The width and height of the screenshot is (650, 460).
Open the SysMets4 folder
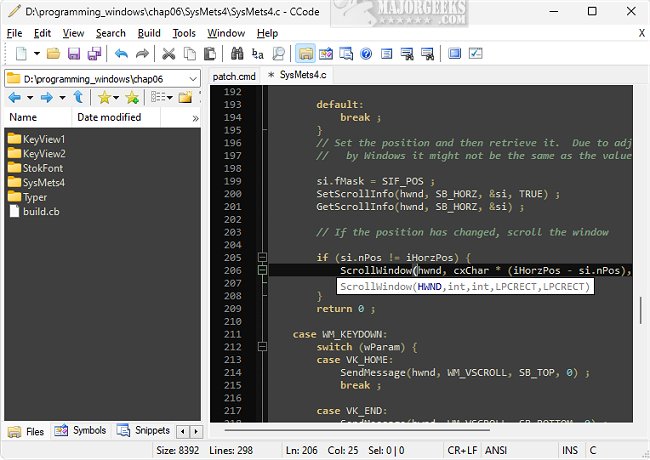pyautogui.click(x=43, y=183)
